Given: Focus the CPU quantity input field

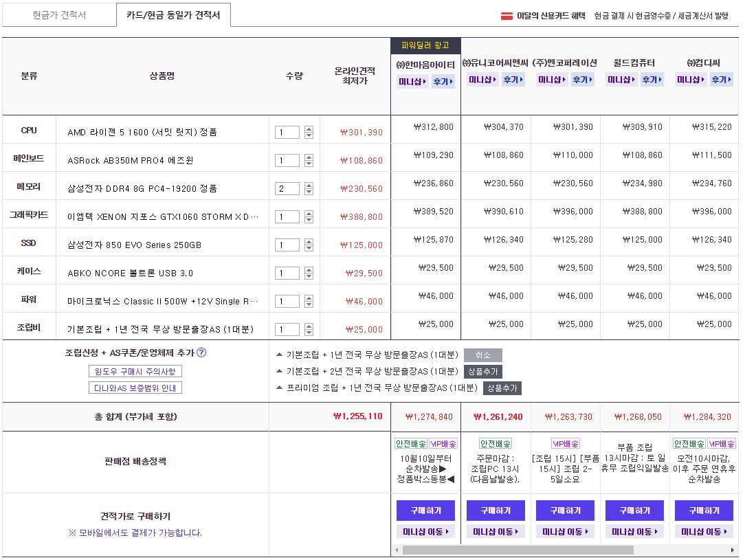Looking at the screenshot, I should [x=287, y=132].
